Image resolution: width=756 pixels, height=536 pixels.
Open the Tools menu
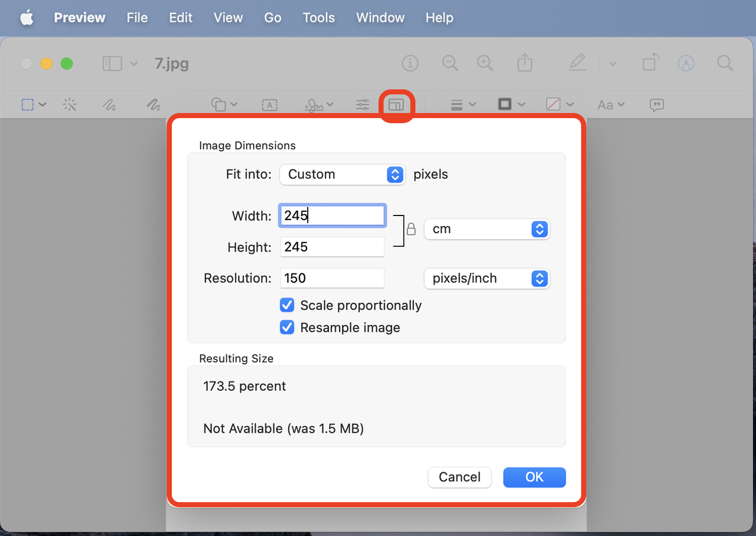pyautogui.click(x=318, y=18)
